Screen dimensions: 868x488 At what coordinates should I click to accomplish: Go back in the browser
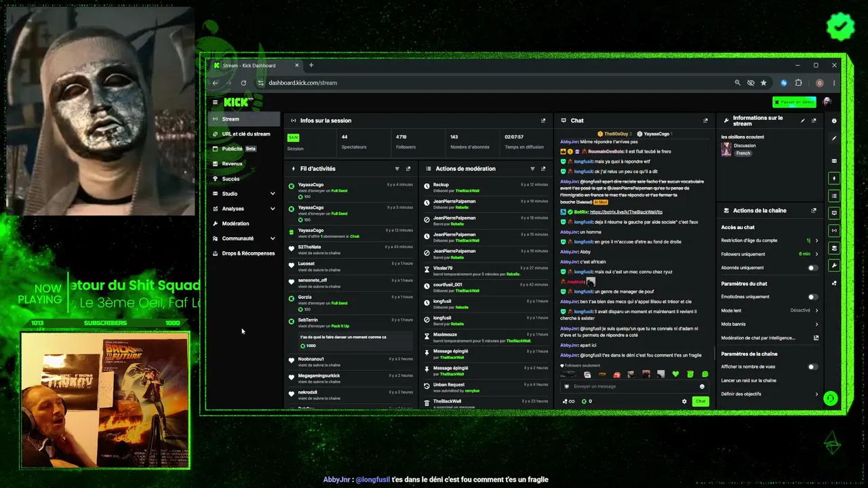click(x=215, y=83)
